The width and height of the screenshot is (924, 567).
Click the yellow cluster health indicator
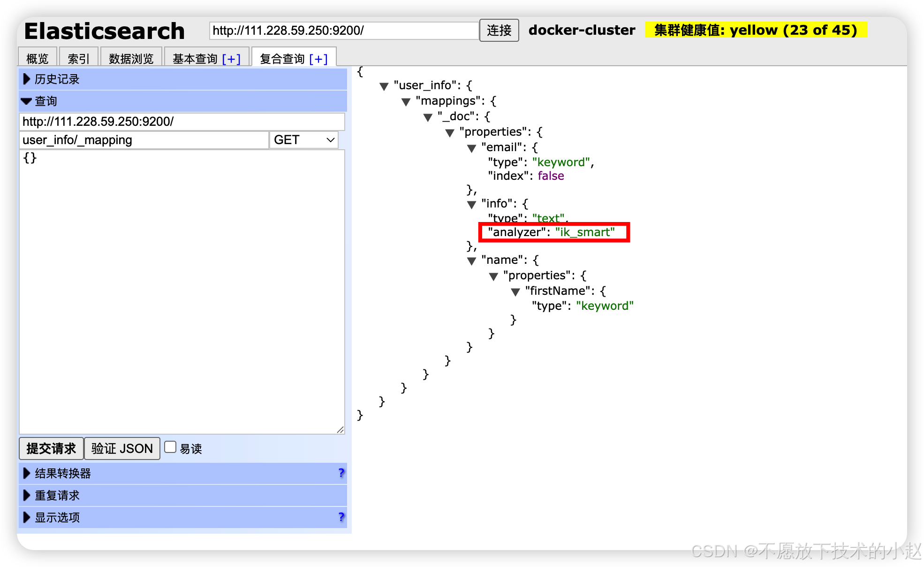755,30
